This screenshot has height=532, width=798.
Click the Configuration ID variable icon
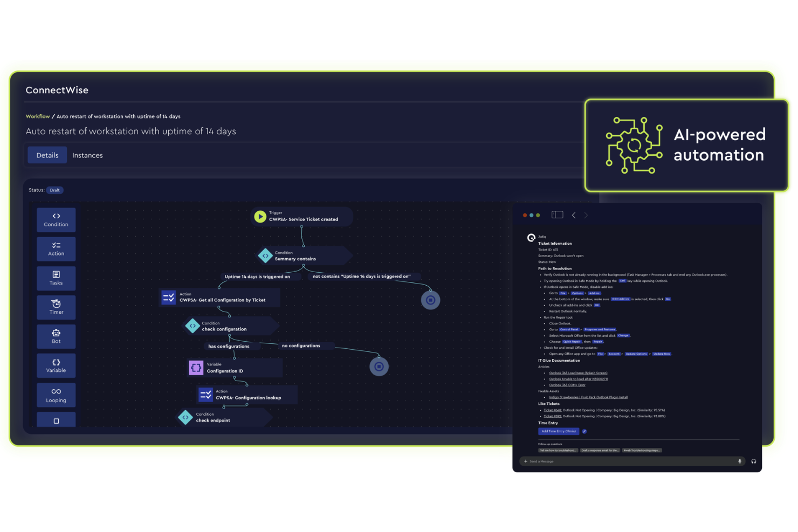tap(196, 368)
